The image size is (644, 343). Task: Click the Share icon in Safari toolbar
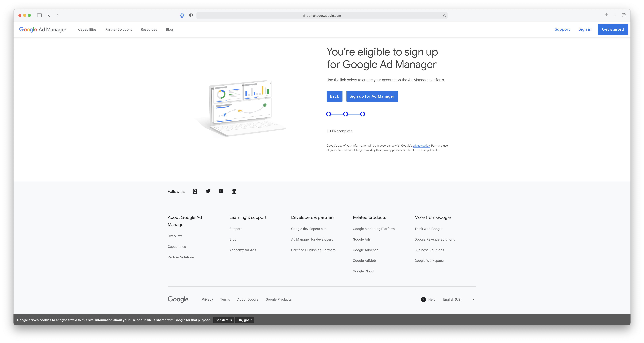(606, 15)
